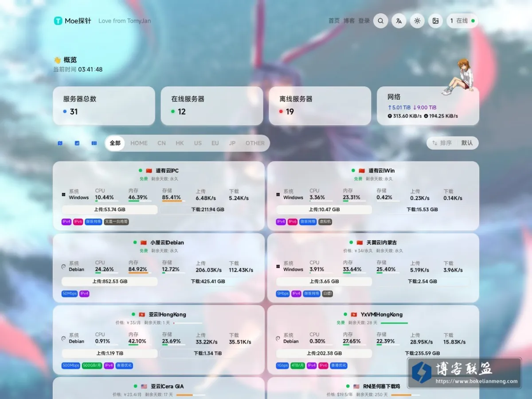Click the 香港优化 tag on 亚云|HongKong
532x399 pixels.
coord(124,366)
